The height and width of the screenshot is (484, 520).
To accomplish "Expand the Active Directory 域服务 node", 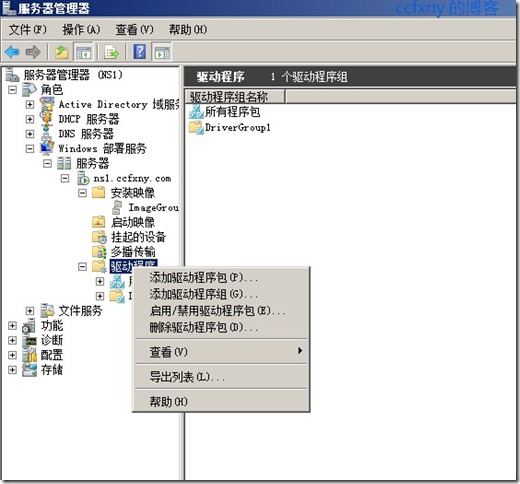I will coord(30,104).
